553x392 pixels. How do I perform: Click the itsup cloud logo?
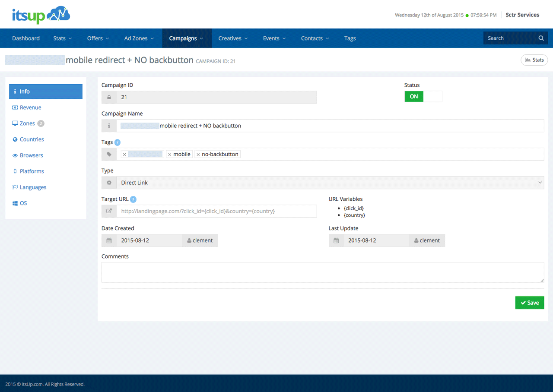[x=41, y=15]
